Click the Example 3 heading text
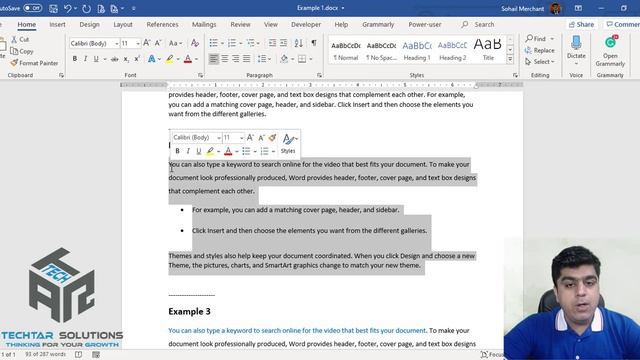Viewport: 640px width, 360px height. [x=189, y=311]
